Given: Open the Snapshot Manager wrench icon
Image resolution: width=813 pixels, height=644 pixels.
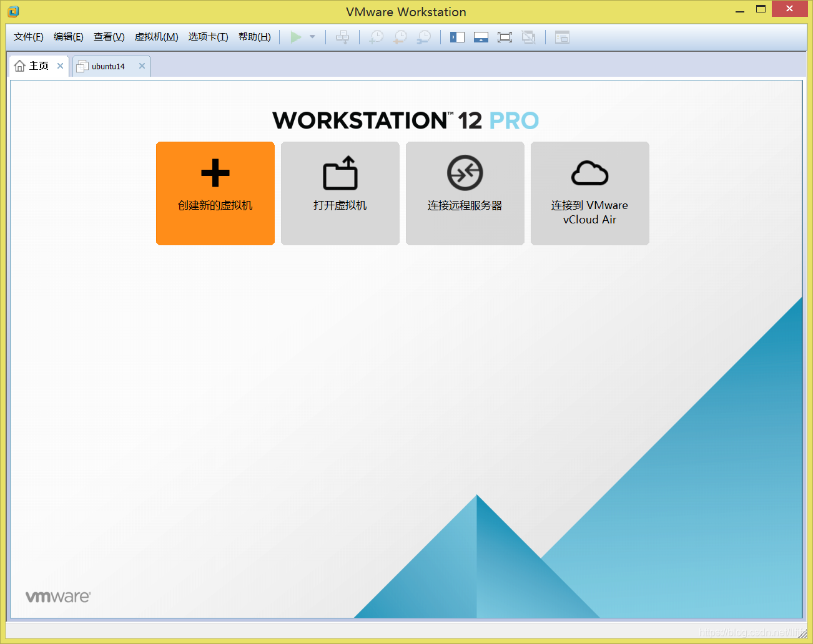Looking at the screenshot, I should pos(424,37).
